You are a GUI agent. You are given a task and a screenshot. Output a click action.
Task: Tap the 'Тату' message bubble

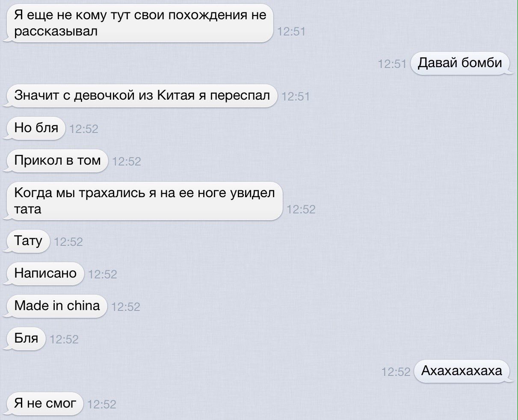pos(28,241)
